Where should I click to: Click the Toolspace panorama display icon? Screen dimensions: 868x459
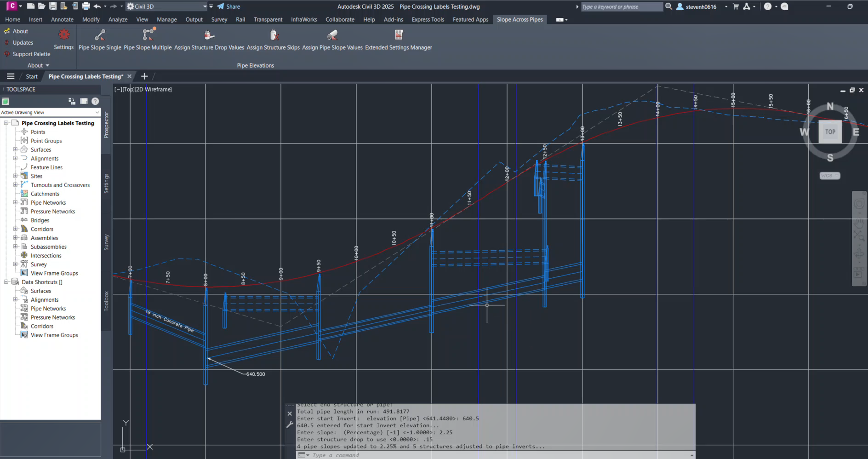[84, 101]
